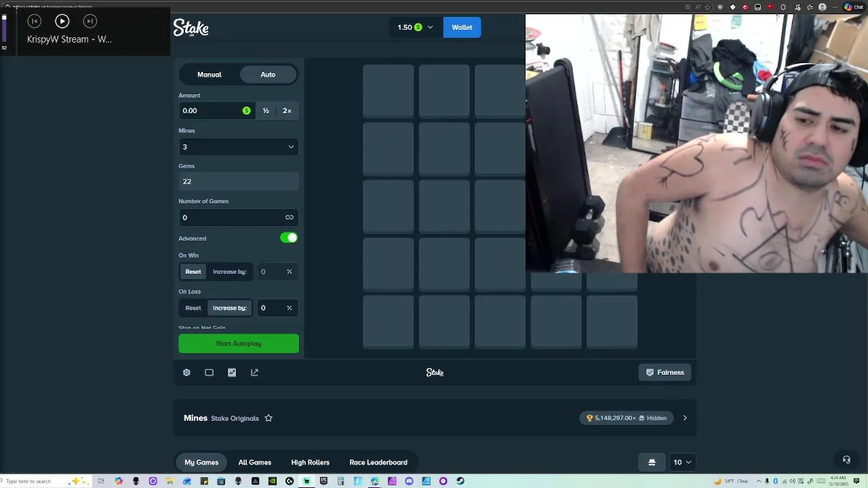The image size is (868, 488).
Task: Open NVIDIA app in taskbar
Action: click(x=273, y=481)
